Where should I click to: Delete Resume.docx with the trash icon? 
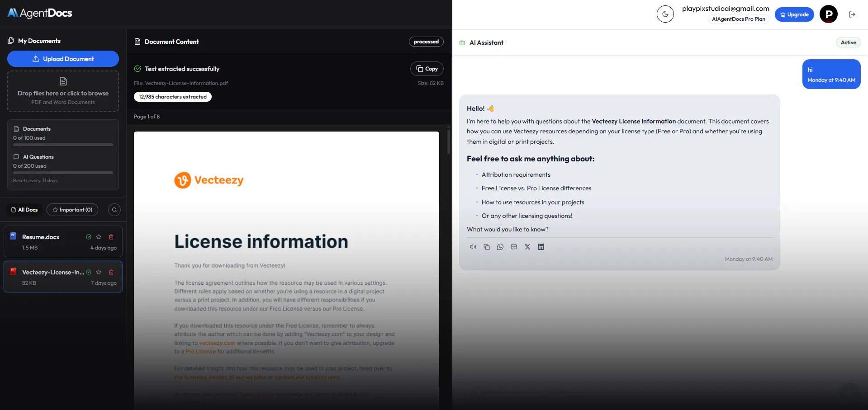111,237
